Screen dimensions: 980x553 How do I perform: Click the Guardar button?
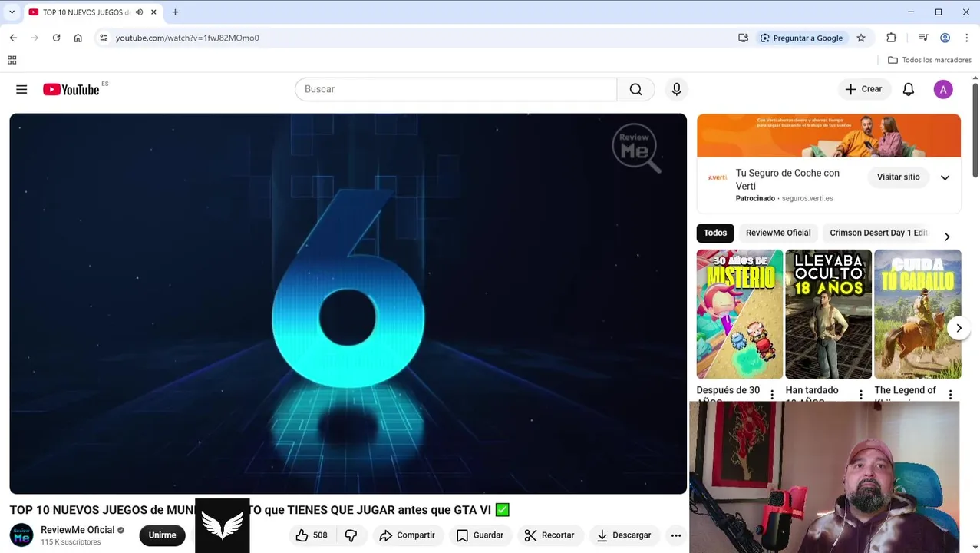tap(480, 535)
